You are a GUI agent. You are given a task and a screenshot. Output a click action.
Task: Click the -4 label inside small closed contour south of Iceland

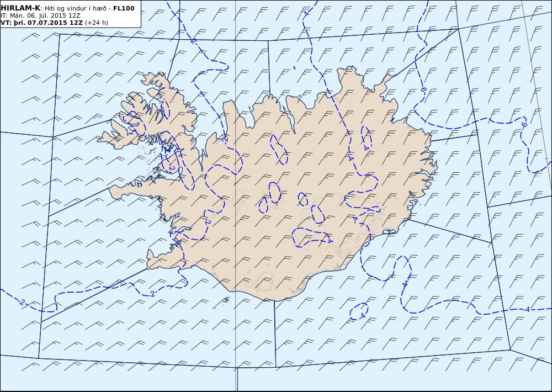(363, 316)
